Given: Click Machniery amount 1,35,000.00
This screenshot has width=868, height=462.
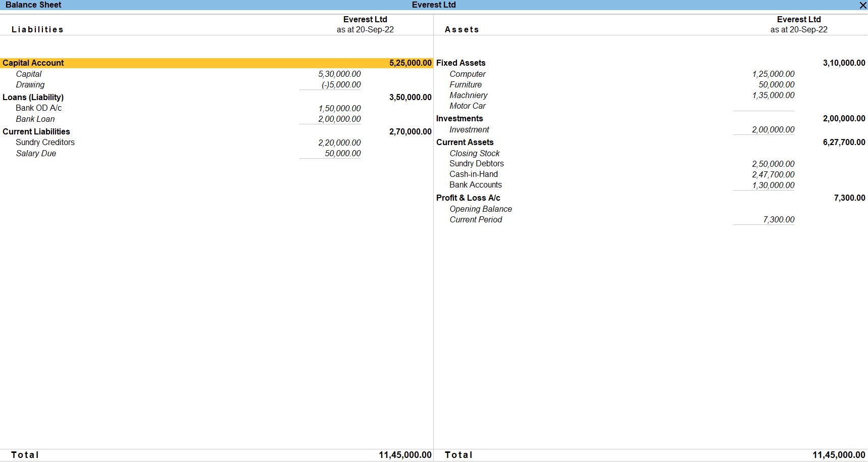Looking at the screenshot, I should (773, 96).
